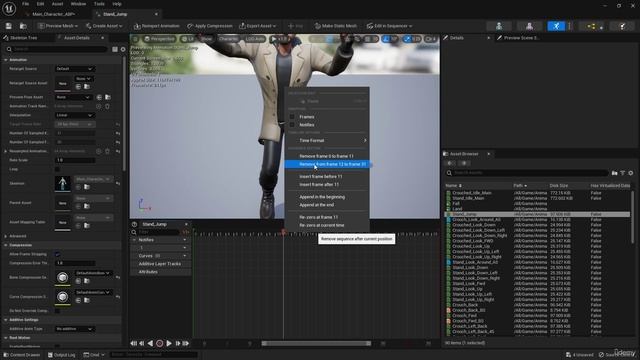Viewport: 640px width, 360px height.
Task: Jump to the end of the animation
Action: point(186,344)
